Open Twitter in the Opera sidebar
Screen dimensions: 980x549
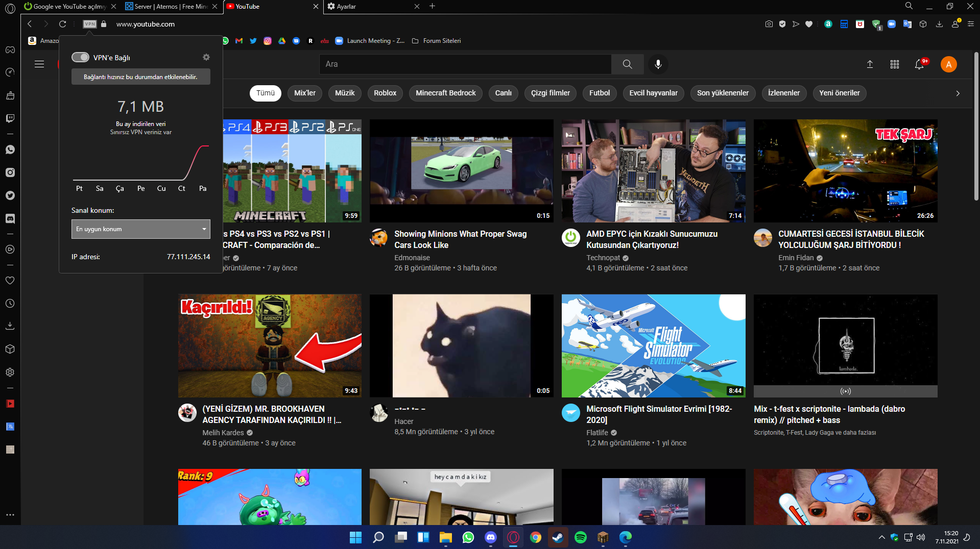10,195
